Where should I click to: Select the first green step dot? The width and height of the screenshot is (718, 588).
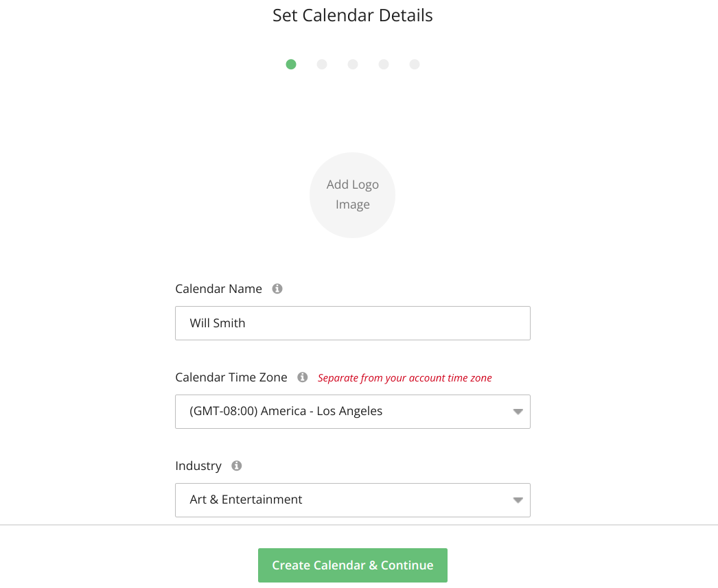(x=291, y=64)
